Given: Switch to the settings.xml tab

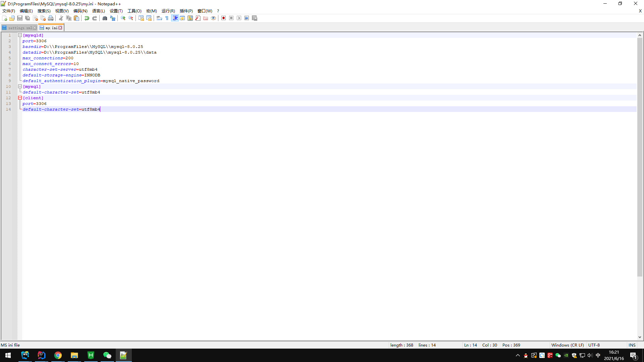Looking at the screenshot, I should (19, 28).
